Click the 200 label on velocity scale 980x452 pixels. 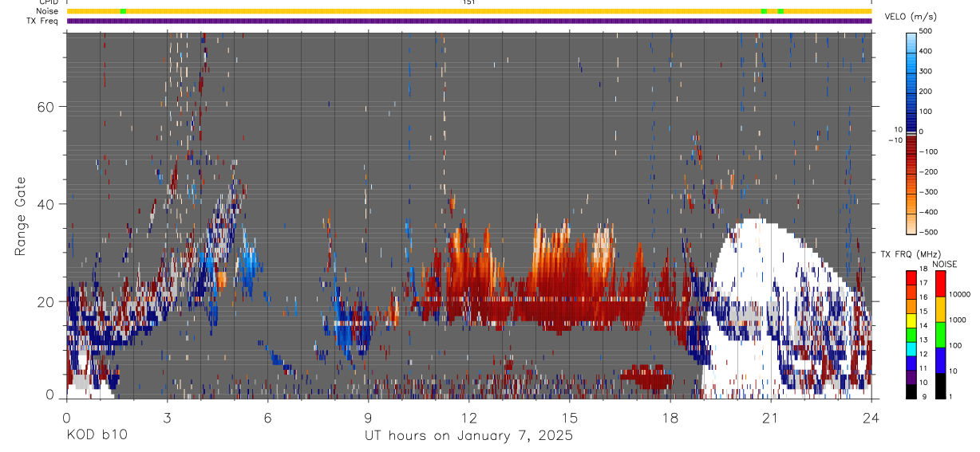point(926,91)
